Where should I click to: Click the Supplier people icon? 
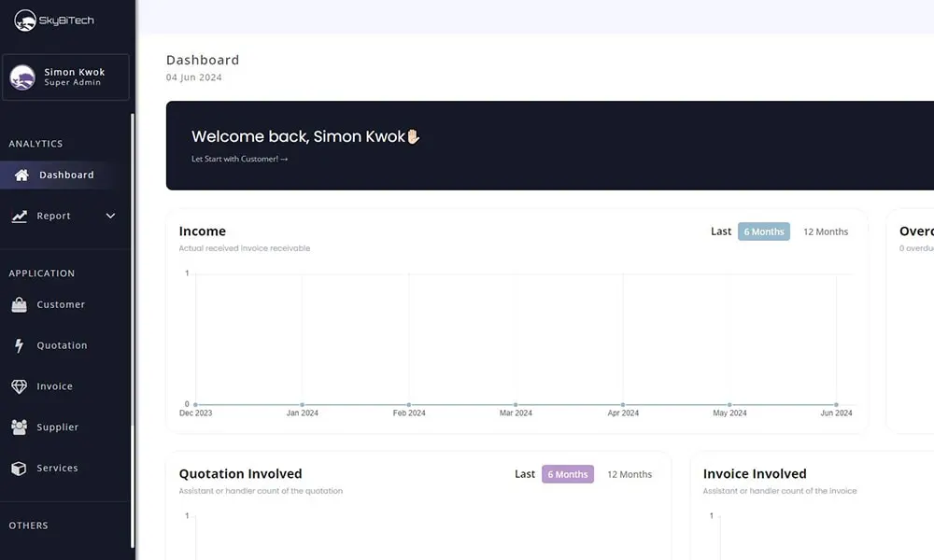[19, 427]
